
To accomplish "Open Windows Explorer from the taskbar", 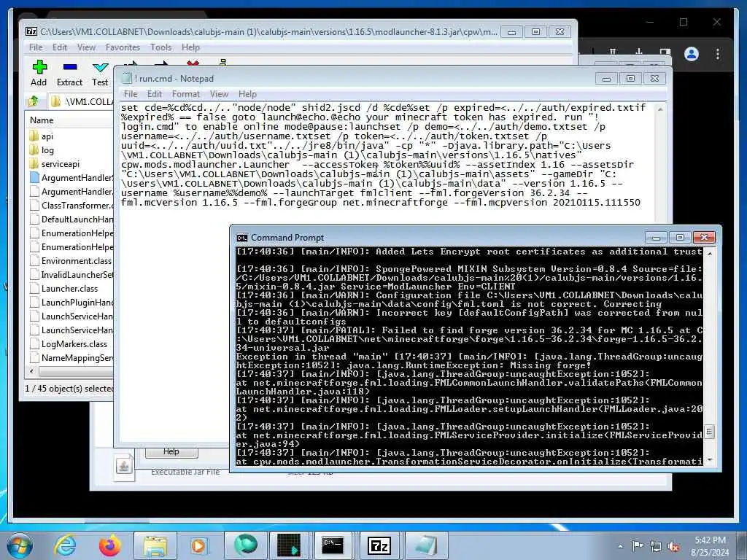I will click(x=155, y=545).
